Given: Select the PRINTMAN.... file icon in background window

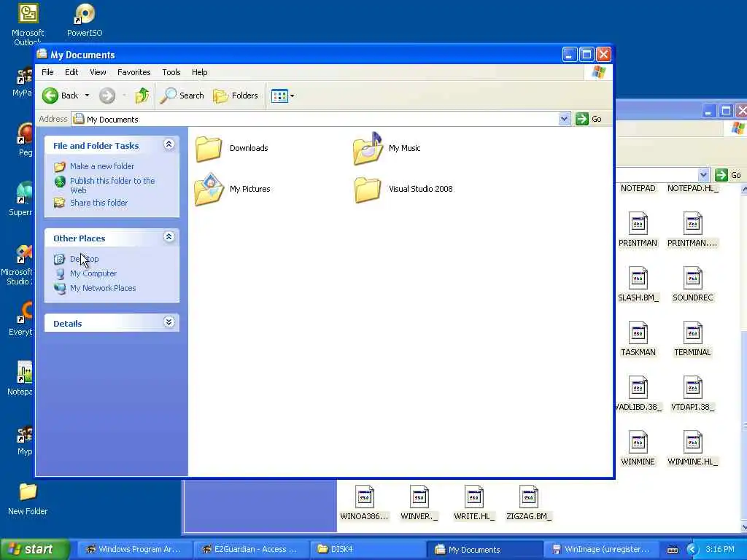Looking at the screenshot, I should (x=692, y=223).
